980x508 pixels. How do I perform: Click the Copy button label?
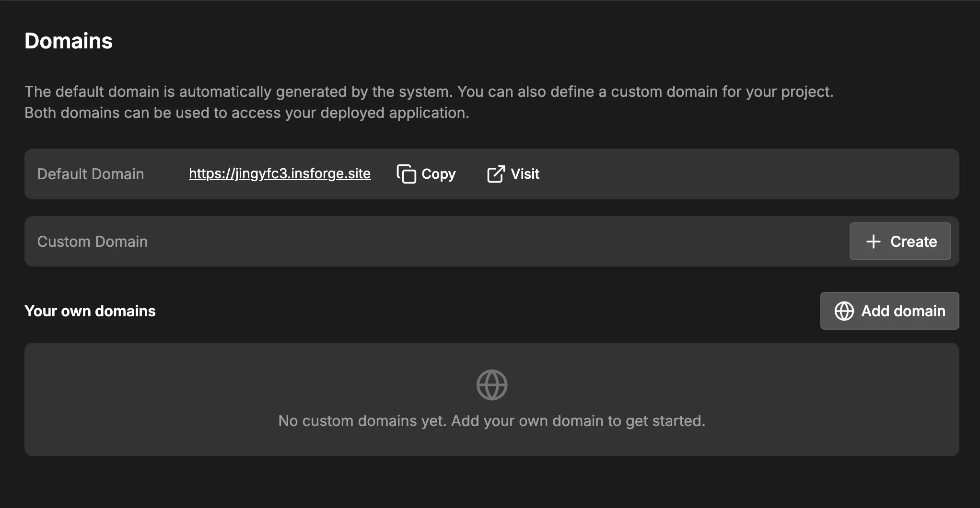click(438, 174)
